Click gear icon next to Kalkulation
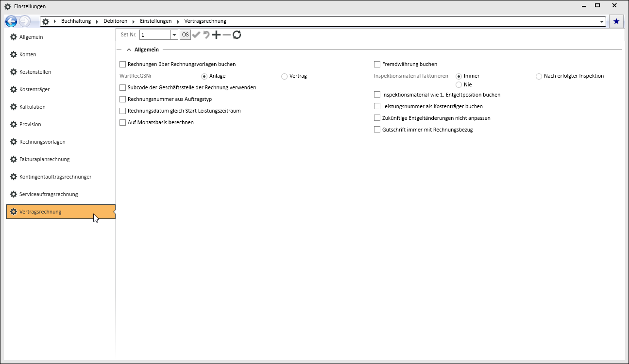The width and height of the screenshot is (629, 364). [14, 107]
